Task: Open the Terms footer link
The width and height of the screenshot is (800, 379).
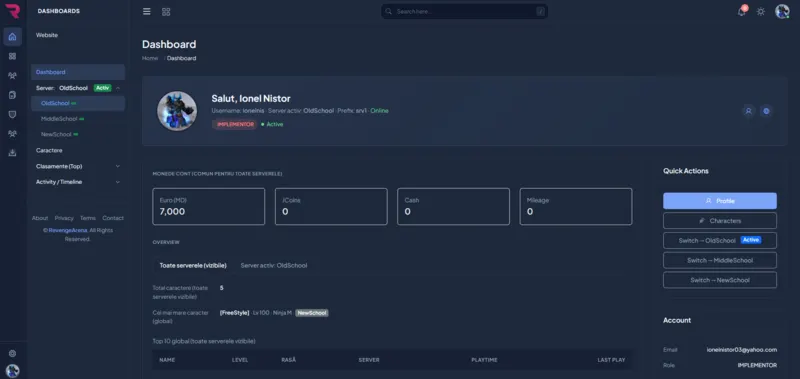Action: coord(88,218)
